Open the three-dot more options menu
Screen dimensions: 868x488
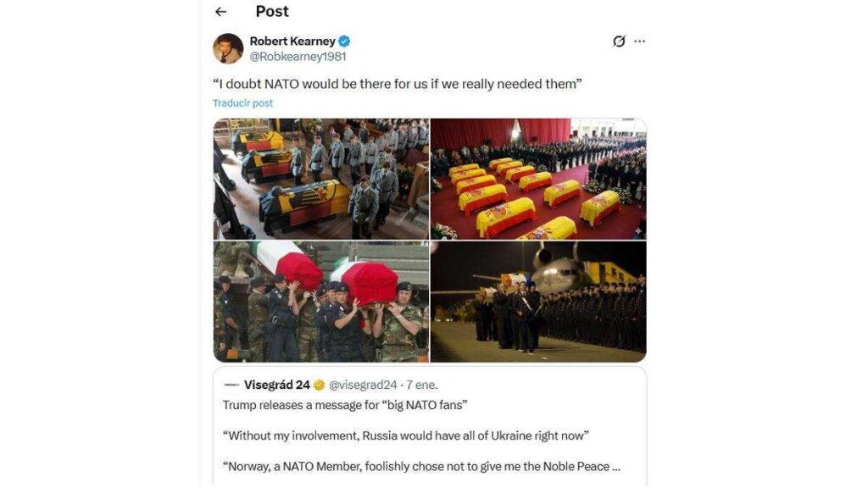(x=640, y=42)
